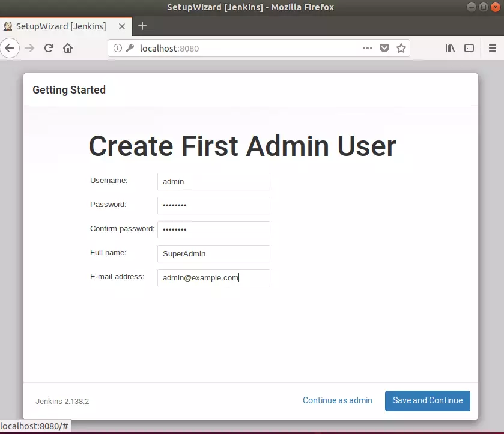Viewport: 504px width, 434px height.
Task: Close the SetupWizard [Jenkins] tab
Action: coord(122,26)
